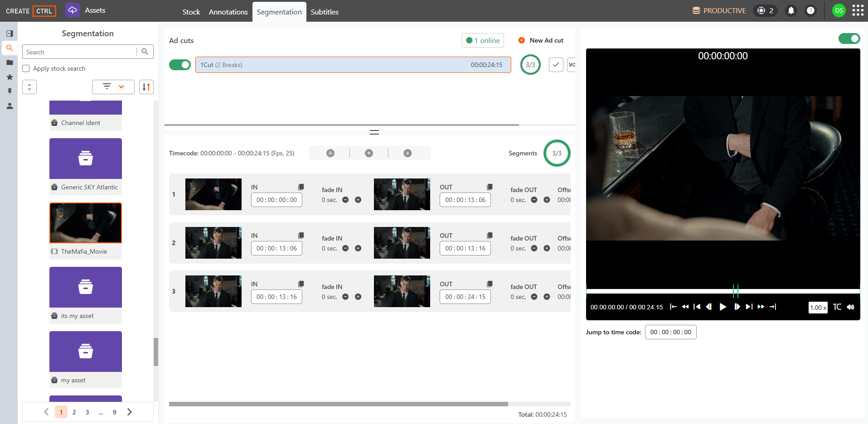Open the Assets cloud upload icon
This screenshot has height=424, width=868.
click(x=73, y=10)
